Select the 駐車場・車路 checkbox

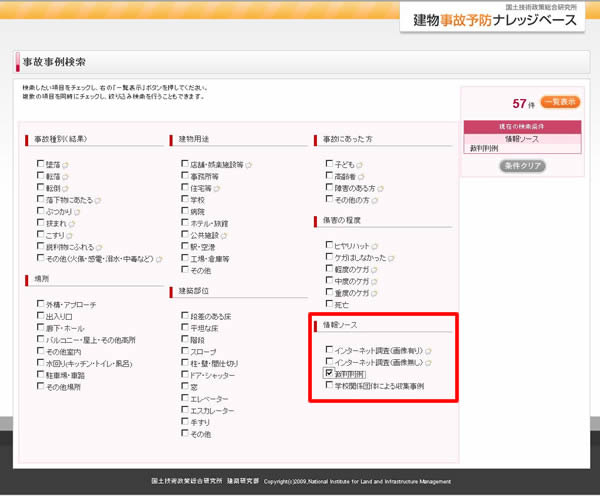40,374
